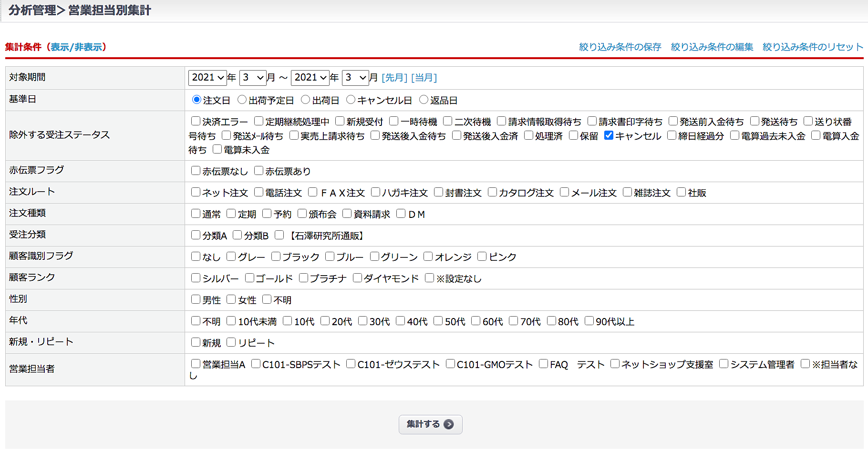
Task: Click the 集計する button
Action: tap(430, 424)
